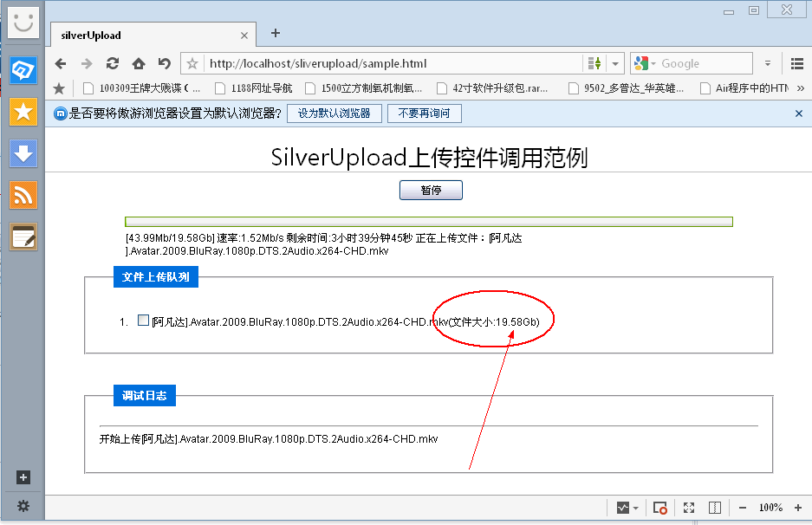This screenshot has width=812, height=525.
Task: Open the 42寸软件升级包.rar bookmark
Action: 492,88
